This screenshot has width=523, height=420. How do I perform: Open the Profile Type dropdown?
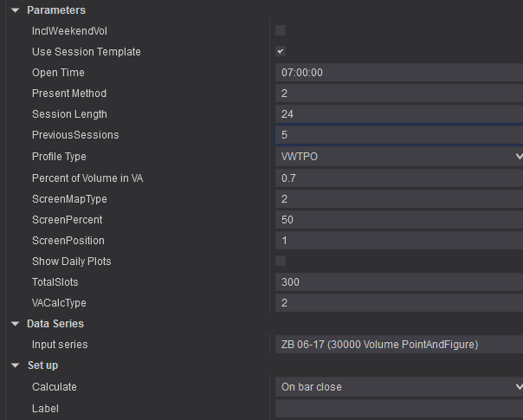pyautogui.click(x=399, y=157)
